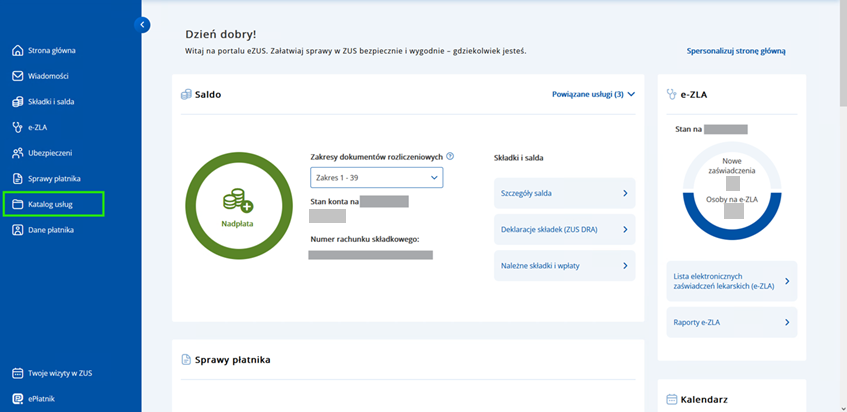Open the Zakres 1 - 39 dropdown
The height and width of the screenshot is (412, 847).
click(x=376, y=177)
